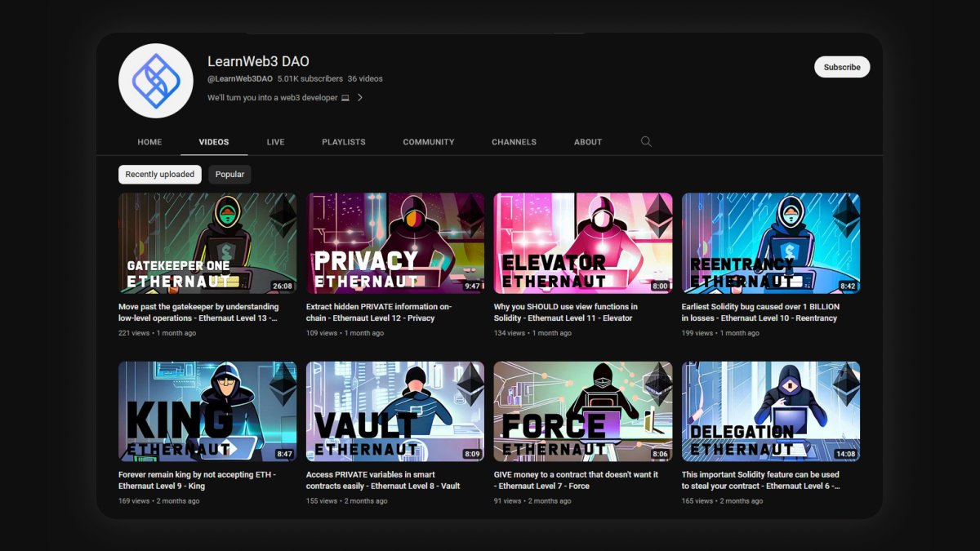Click the 14:08 duration badge

845,455
